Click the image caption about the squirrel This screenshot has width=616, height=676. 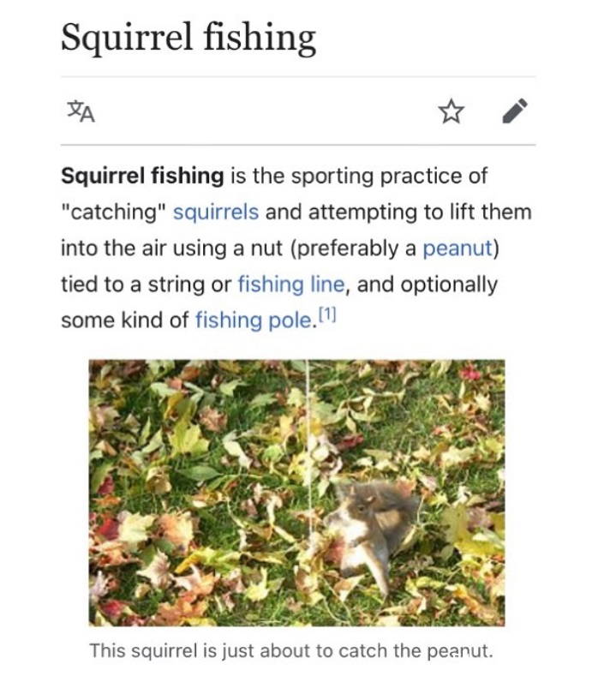coord(291,650)
